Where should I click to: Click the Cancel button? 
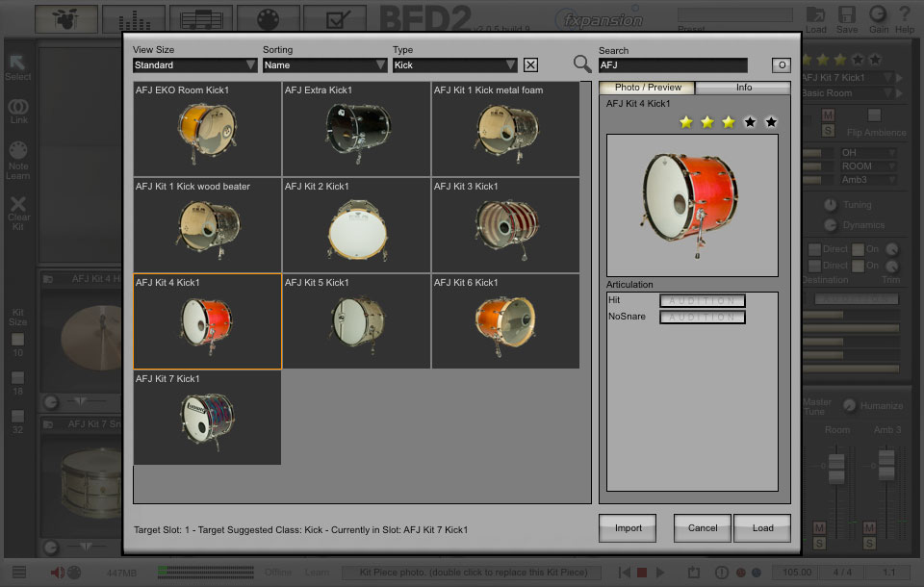point(703,528)
